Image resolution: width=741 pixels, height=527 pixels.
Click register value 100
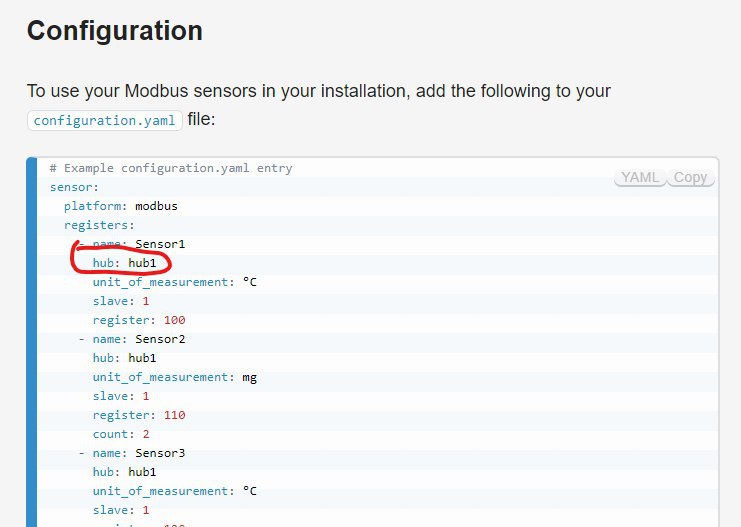[x=174, y=320]
